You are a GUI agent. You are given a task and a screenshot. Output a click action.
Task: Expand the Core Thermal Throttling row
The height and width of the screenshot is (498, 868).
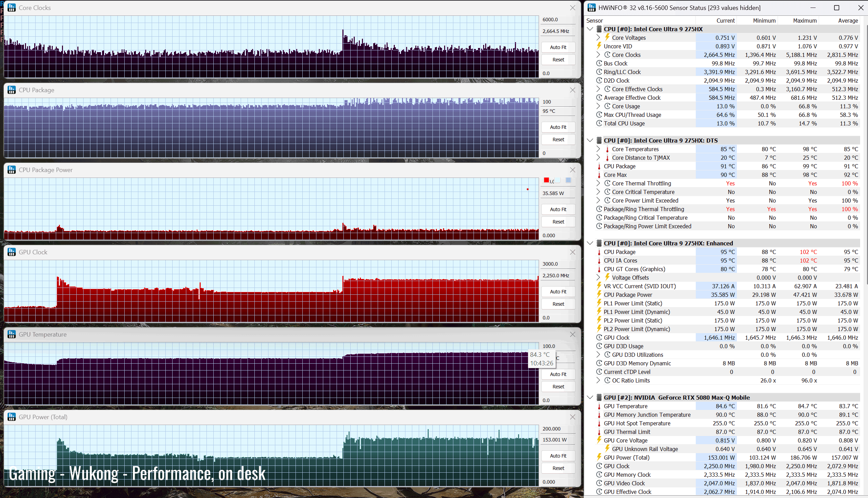click(598, 183)
